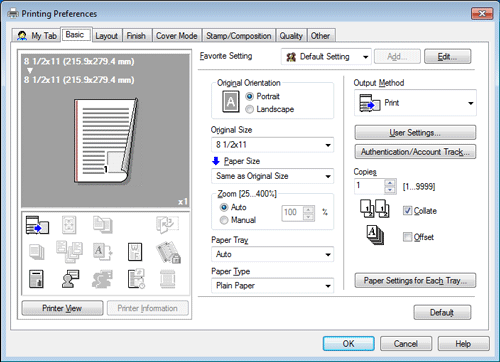Switch to the My Tab tab

click(x=37, y=36)
